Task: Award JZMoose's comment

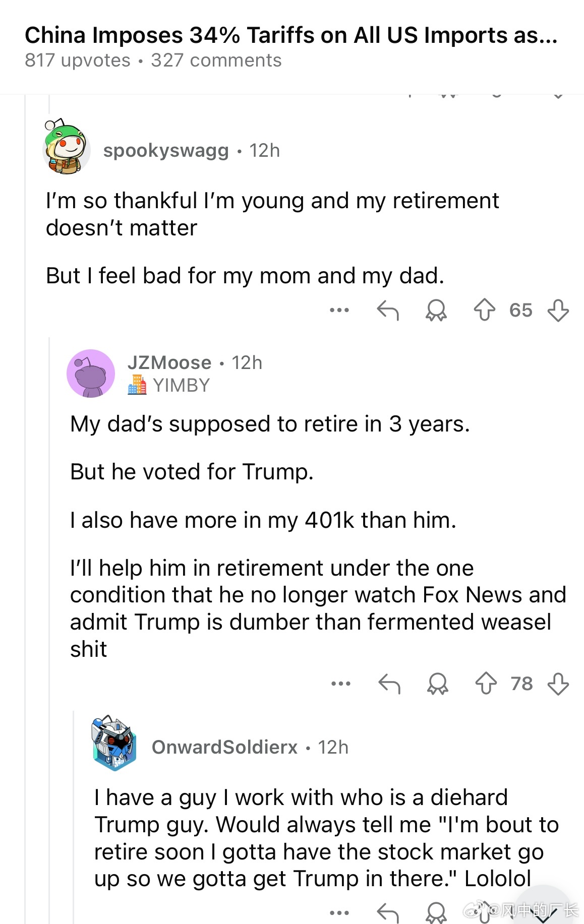Action: pyautogui.click(x=437, y=684)
